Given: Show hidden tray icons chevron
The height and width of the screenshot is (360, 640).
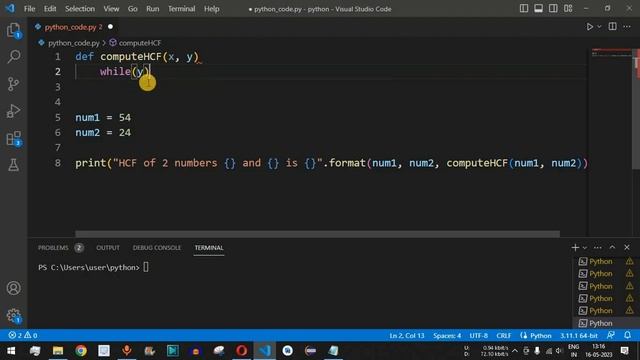Looking at the screenshot, I should (515, 351).
